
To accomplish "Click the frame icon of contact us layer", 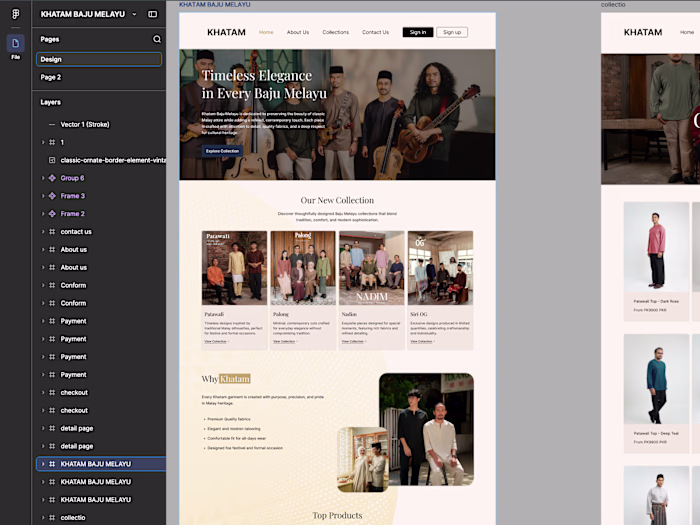I will coord(52,232).
